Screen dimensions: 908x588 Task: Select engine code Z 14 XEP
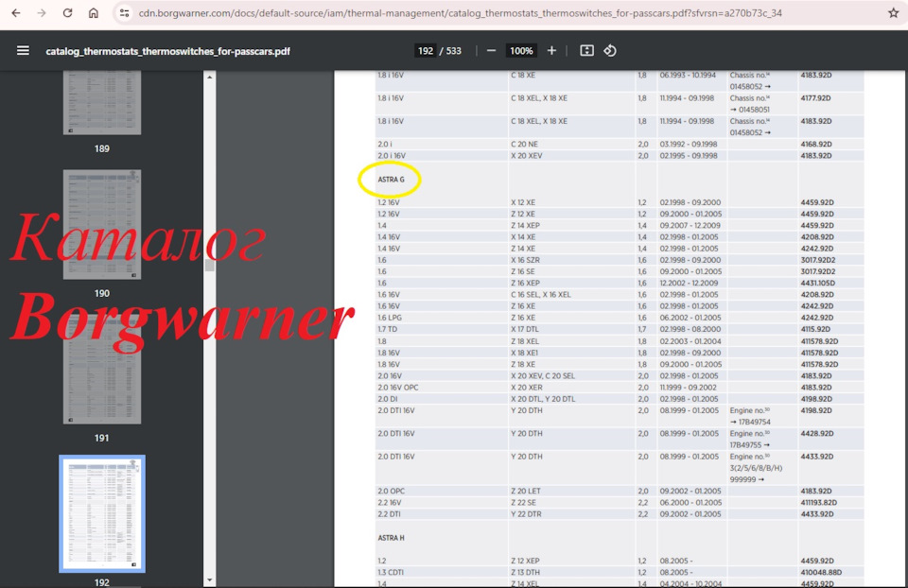point(525,226)
